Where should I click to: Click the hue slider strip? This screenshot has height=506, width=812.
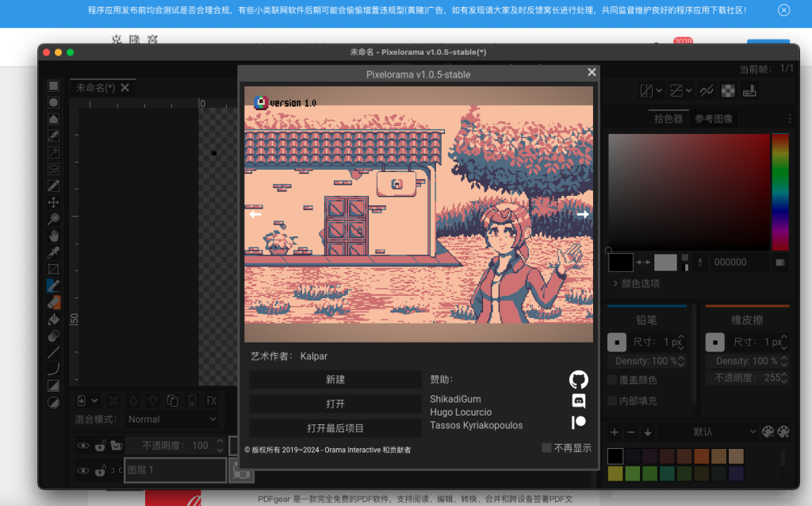pos(780,192)
